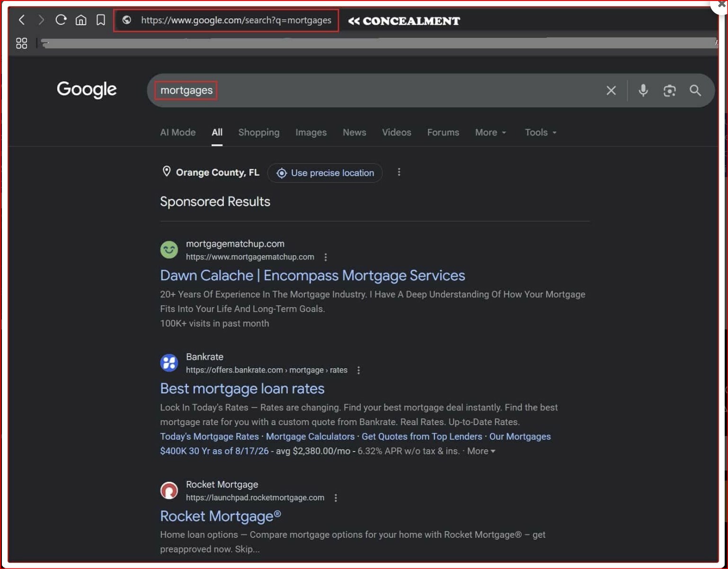Image resolution: width=728 pixels, height=569 pixels.
Task: Switch to the AI Mode tab
Action: point(178,133)
